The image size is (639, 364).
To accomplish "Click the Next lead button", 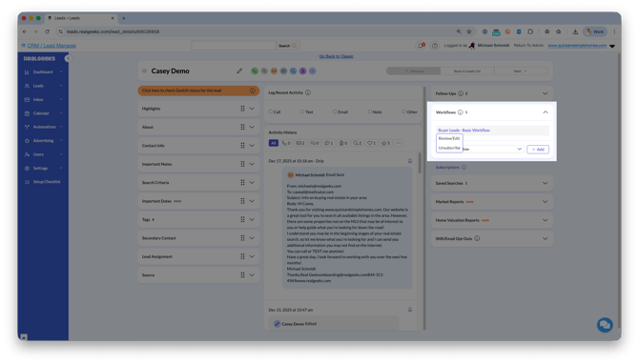I will pos(521,71).
